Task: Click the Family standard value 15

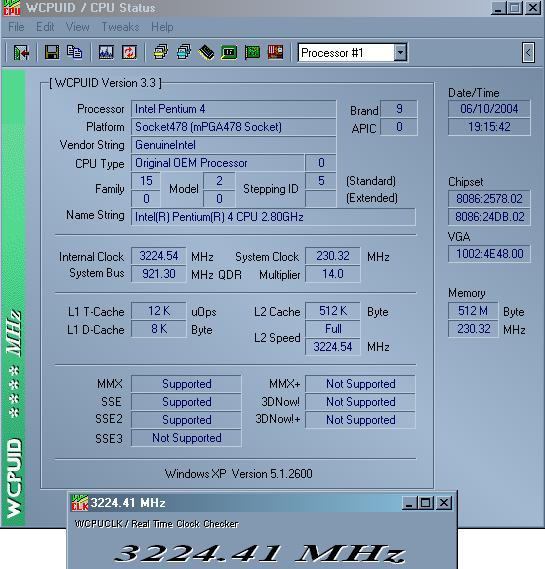Action: tap(146, 181)
